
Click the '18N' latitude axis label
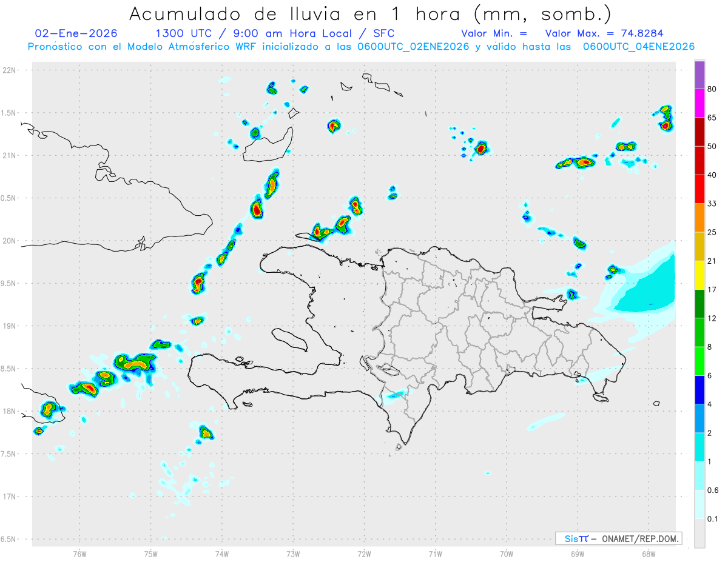[10, 412]
